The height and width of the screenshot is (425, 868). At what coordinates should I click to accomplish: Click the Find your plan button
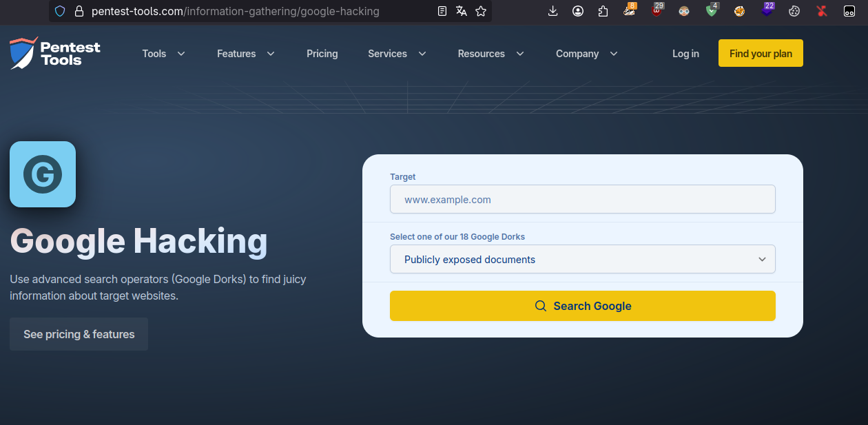tap(761, 53)
